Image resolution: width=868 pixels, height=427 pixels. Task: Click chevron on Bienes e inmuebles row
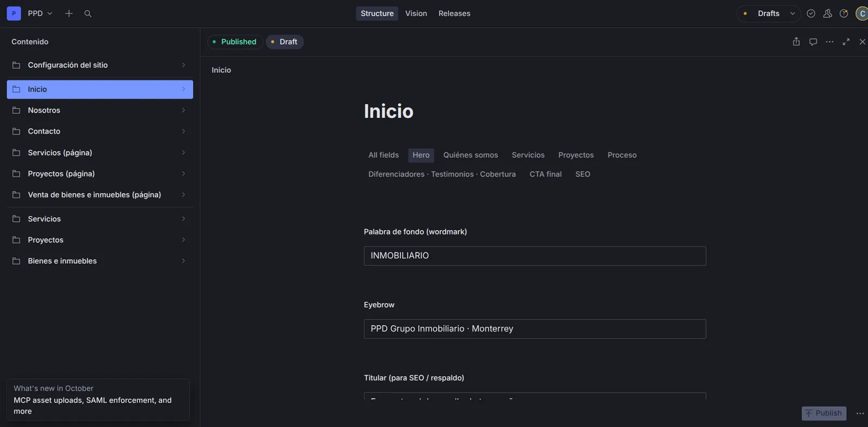(x=183, y=261)
